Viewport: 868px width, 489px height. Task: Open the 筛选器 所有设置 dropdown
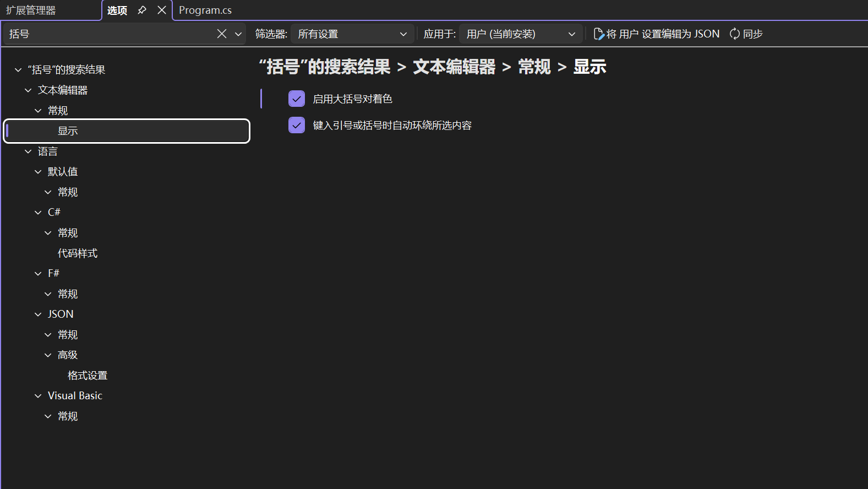coord(352,34)
